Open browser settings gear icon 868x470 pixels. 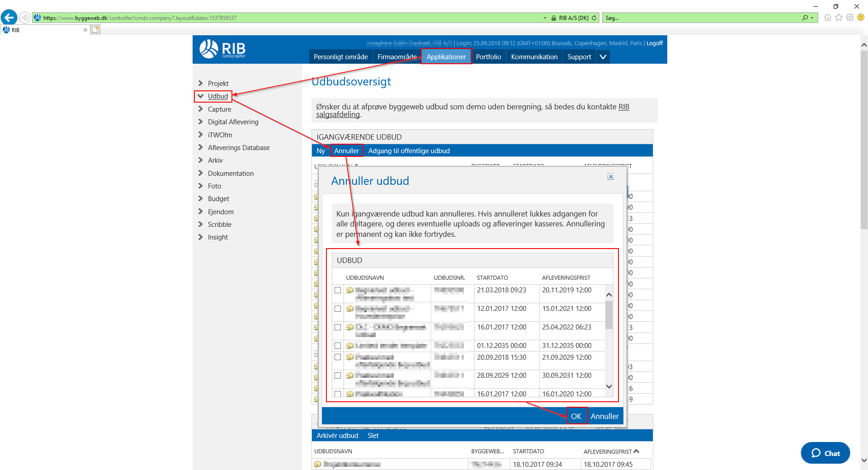click(850, 18)
